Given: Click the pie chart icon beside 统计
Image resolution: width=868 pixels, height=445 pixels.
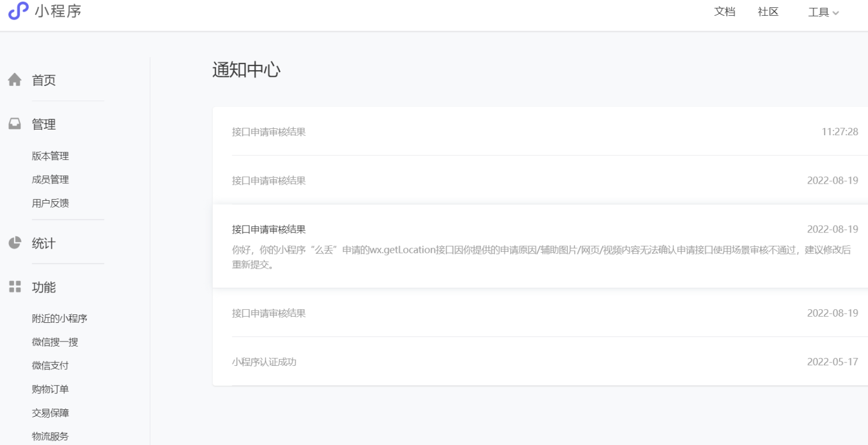Looking at the screenshot, I should point(14,243).
